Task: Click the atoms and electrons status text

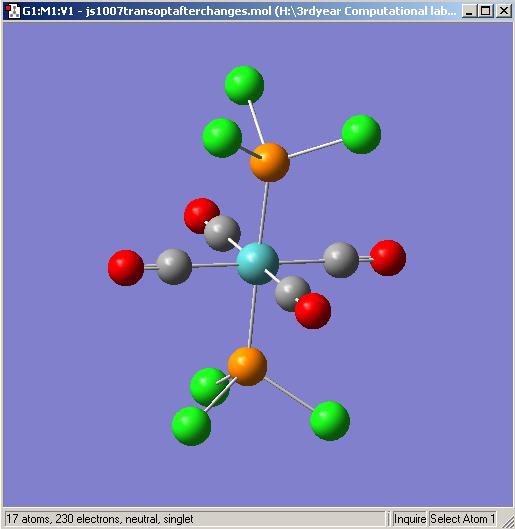Action: tap(100, 519)
